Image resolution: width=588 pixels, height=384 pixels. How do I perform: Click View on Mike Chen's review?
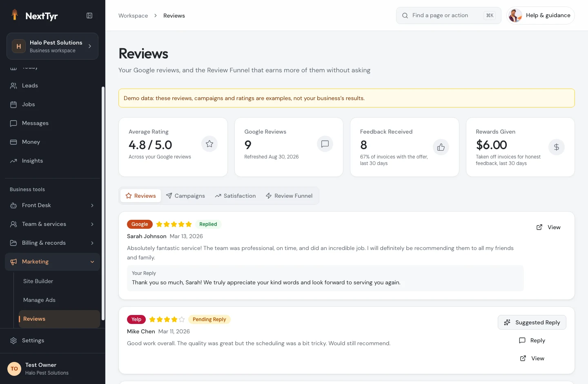coord(532,358)
